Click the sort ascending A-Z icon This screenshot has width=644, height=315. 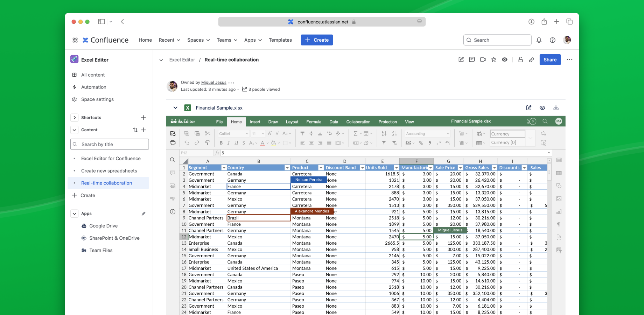384,133
